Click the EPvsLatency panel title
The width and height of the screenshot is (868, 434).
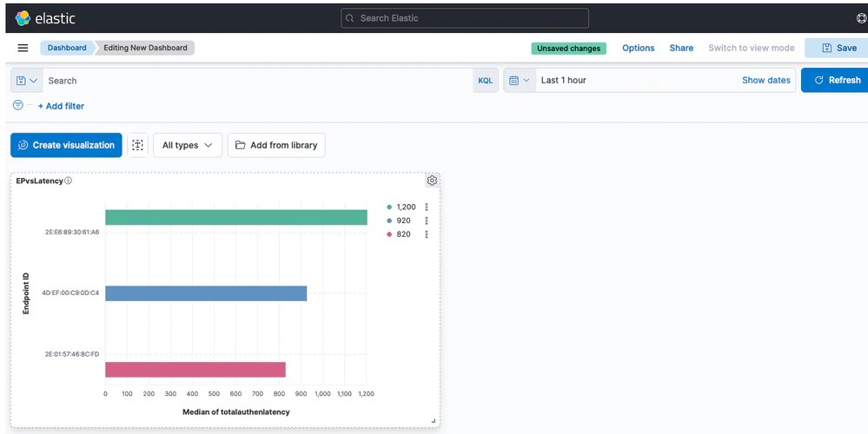point(39,181)
